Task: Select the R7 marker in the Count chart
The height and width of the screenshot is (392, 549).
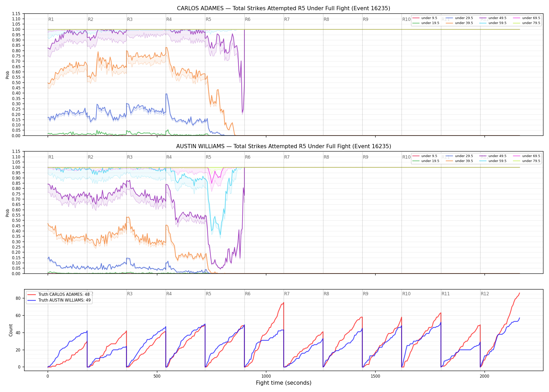Action: pyautogui.click(x=287, y=294)
